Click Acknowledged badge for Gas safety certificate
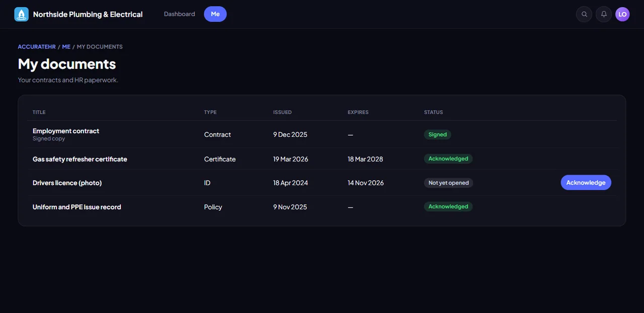The width and height of the screenshot is (644, 313). point(448,159)
